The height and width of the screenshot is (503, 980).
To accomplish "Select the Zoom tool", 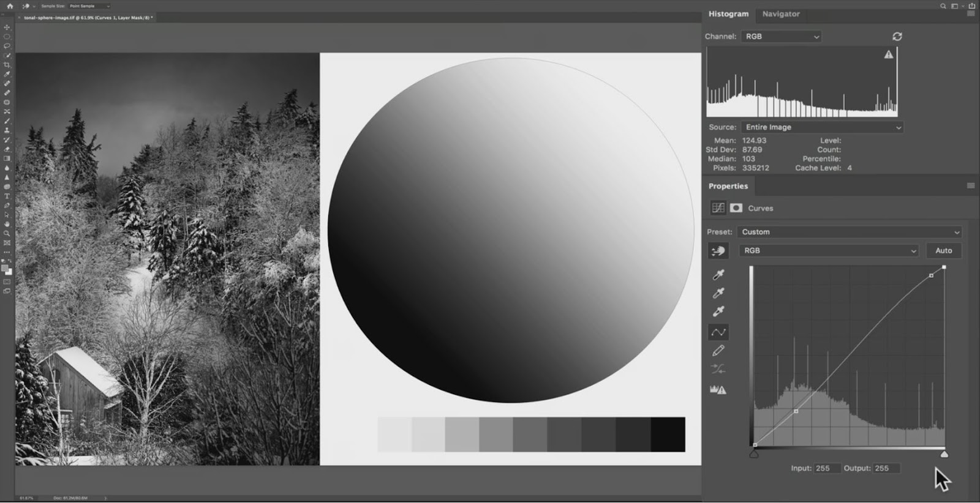I will click(7, 233).
